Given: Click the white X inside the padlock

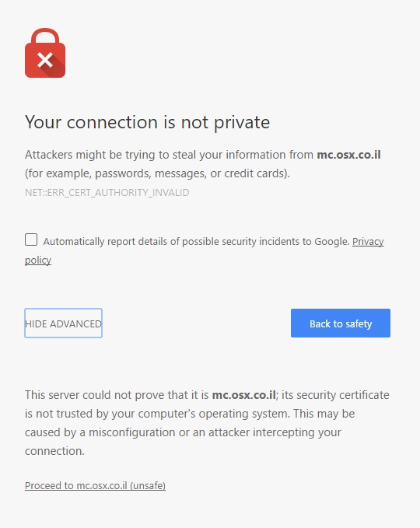Looking at the screenshot, I should click(x=45, y=61).
